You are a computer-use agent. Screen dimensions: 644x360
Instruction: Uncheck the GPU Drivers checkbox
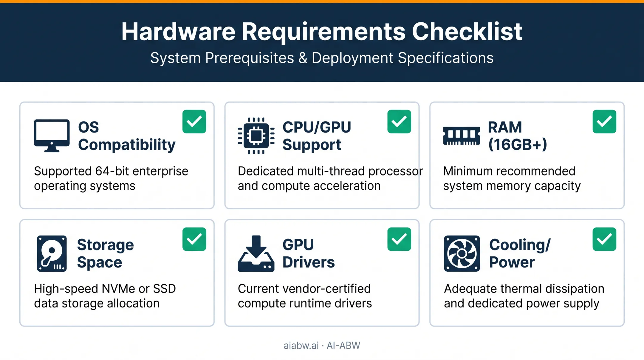click(x=399, y=239)
